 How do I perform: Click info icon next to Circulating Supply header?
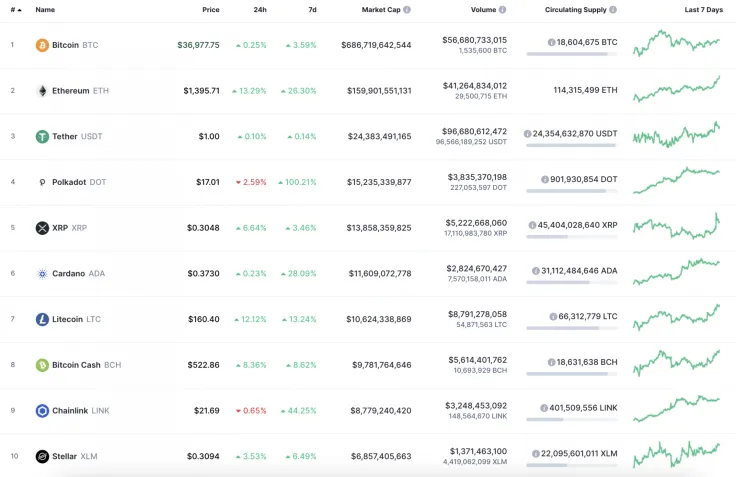pos(613,9)
